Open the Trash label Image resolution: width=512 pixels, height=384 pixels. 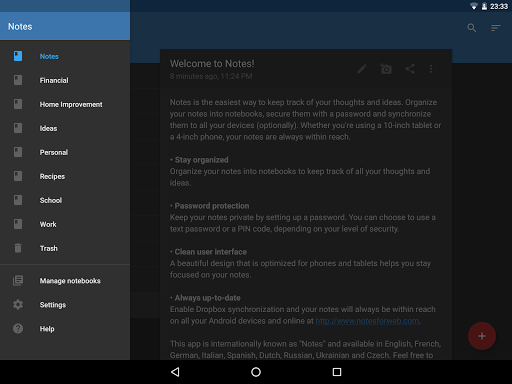[x=49, y=248]
